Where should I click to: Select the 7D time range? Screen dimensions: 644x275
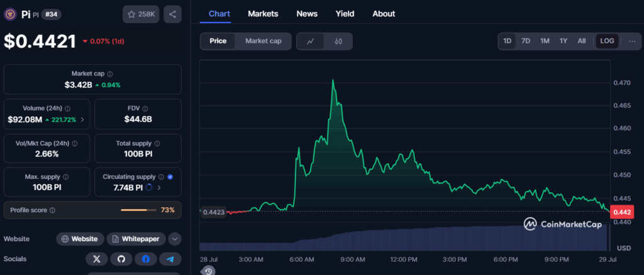526,41
